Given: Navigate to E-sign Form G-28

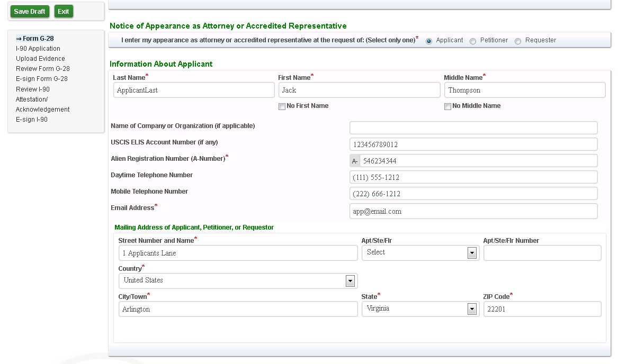Looking at the screenshot, I should 42,79.
